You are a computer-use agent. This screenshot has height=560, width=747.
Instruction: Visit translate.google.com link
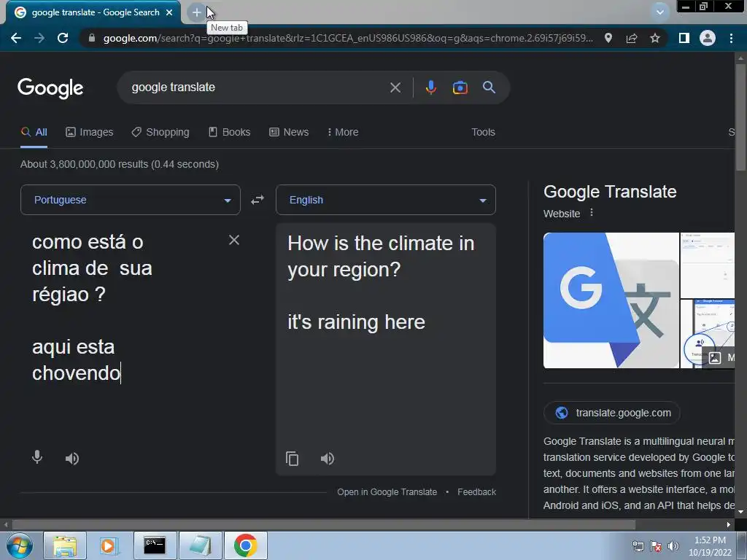(x=612, y=413)
